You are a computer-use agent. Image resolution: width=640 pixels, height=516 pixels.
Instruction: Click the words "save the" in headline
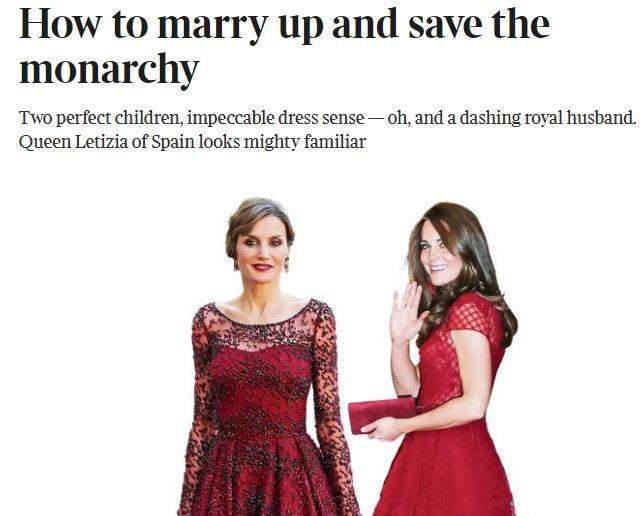pos(479,24)
